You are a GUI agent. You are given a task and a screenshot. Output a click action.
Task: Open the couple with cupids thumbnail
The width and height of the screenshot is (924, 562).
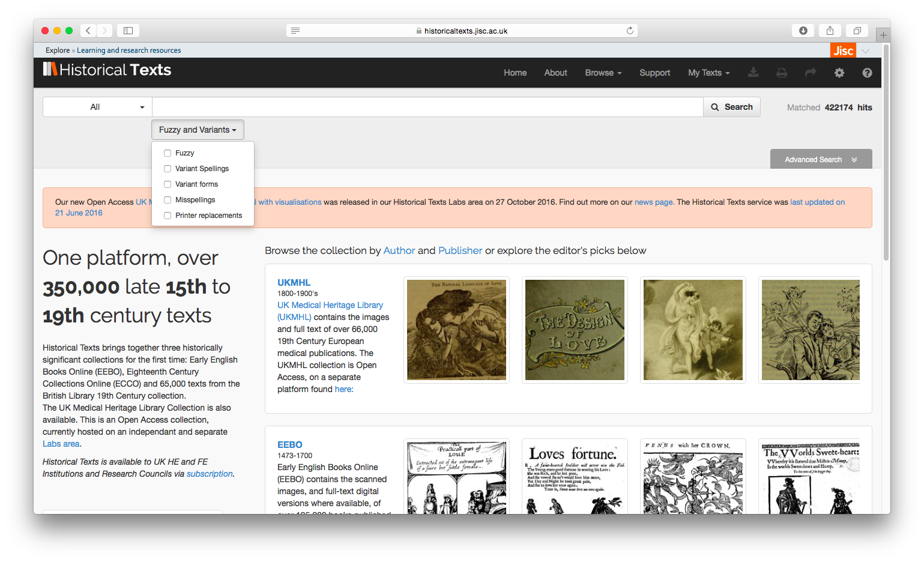[x=811, y=330]
